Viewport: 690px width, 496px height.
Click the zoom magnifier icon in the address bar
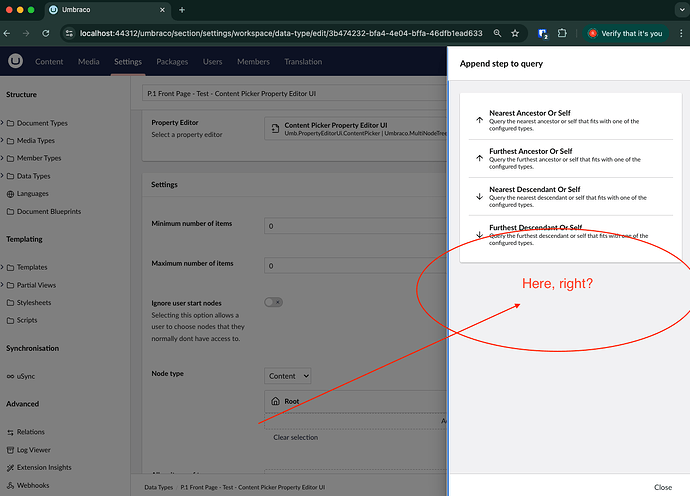coord(497,33)
